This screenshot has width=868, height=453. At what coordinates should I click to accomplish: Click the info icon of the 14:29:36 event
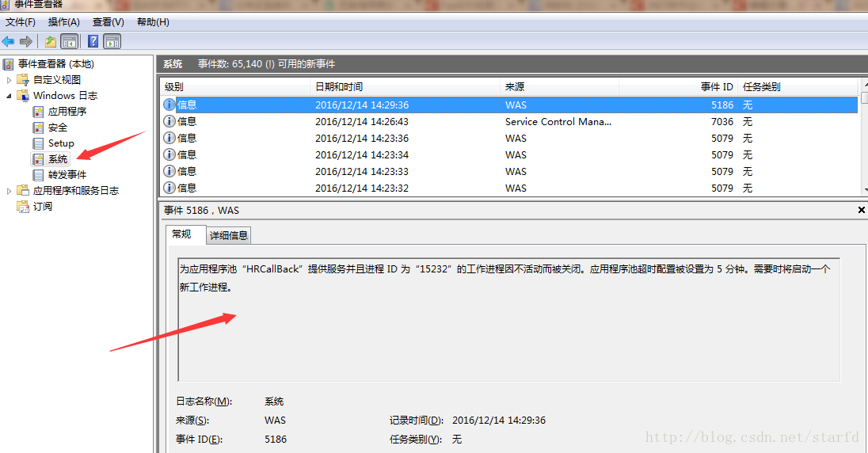point(169,105)
